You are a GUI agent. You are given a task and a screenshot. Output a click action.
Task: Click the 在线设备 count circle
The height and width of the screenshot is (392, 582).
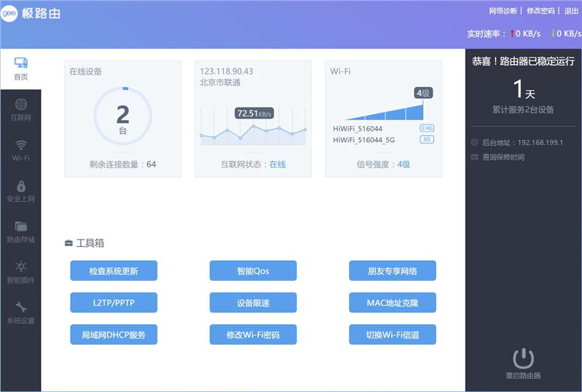123,116
